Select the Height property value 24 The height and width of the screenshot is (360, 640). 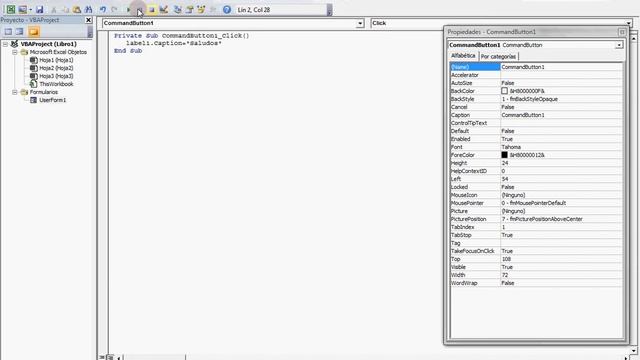(x=562, y=163)
